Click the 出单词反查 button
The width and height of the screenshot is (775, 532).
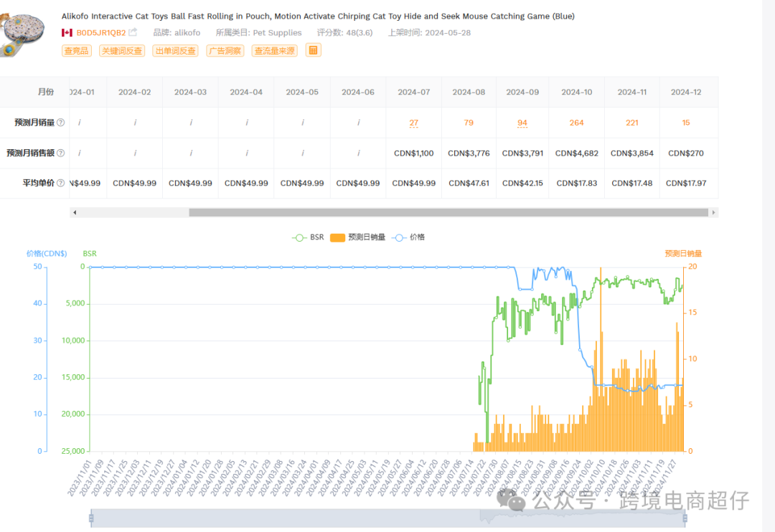pos(176,50)
